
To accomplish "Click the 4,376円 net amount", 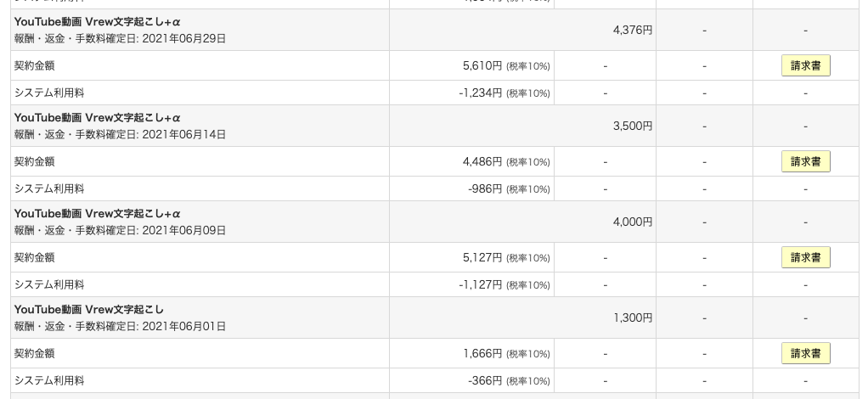I will (x=632, y=30).
